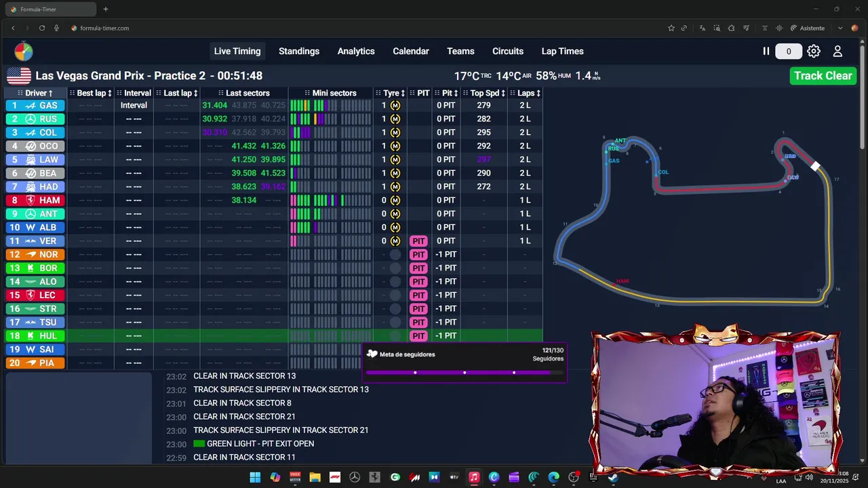This screenshot has width=868, height=488.
Task: Sort by Tyre column header
Action: 391,93
